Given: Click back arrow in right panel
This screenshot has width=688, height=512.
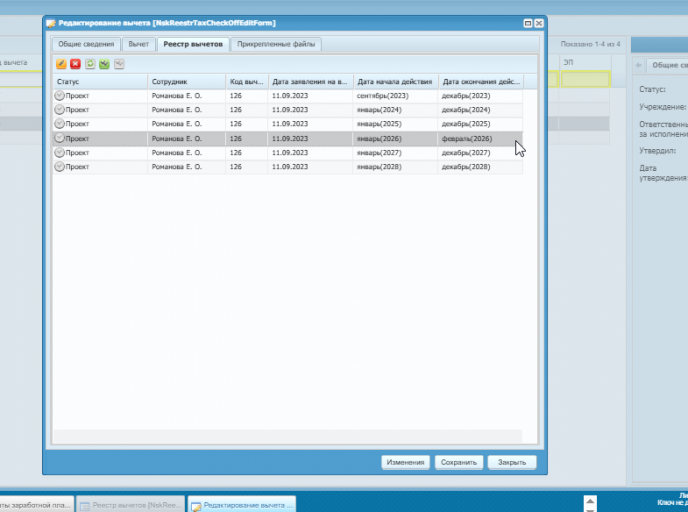Looking at the screenshot, I should (638, 65).
